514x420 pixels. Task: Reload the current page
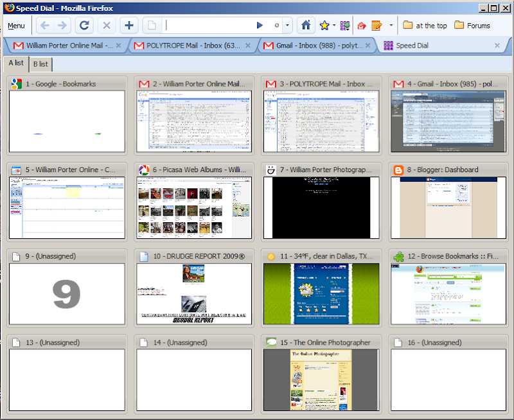coord(84,26)
